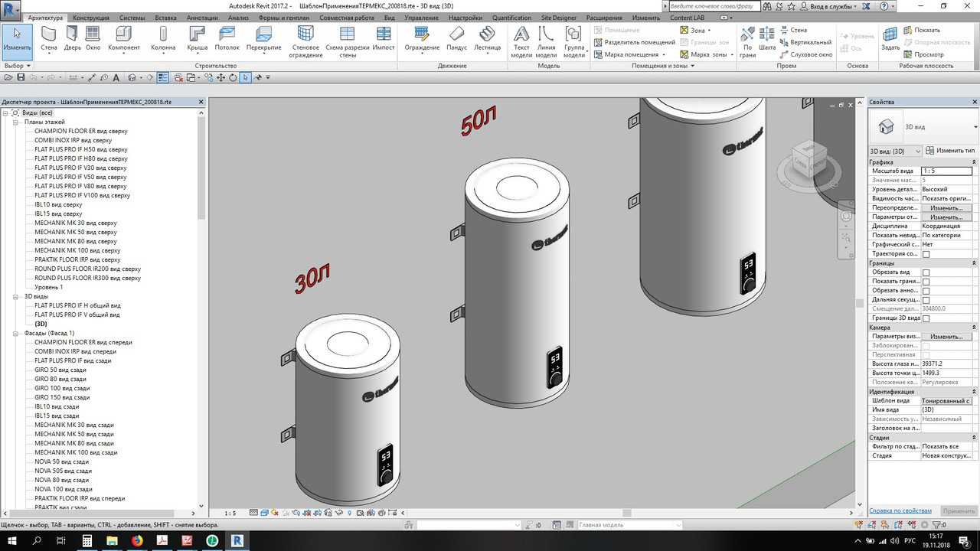Click the Вход в службы button
This screenshot has height=551, width=980.
click(x=828, y=5)
